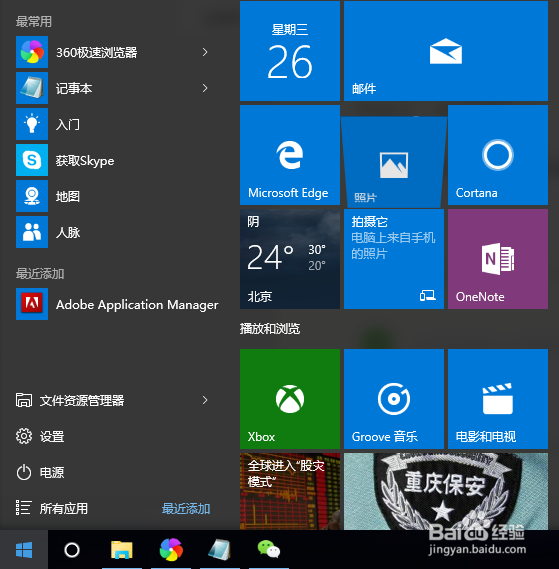Open the 电影和电视 tile
Viewport: 559px width, 569px height.
click(498, 399)
